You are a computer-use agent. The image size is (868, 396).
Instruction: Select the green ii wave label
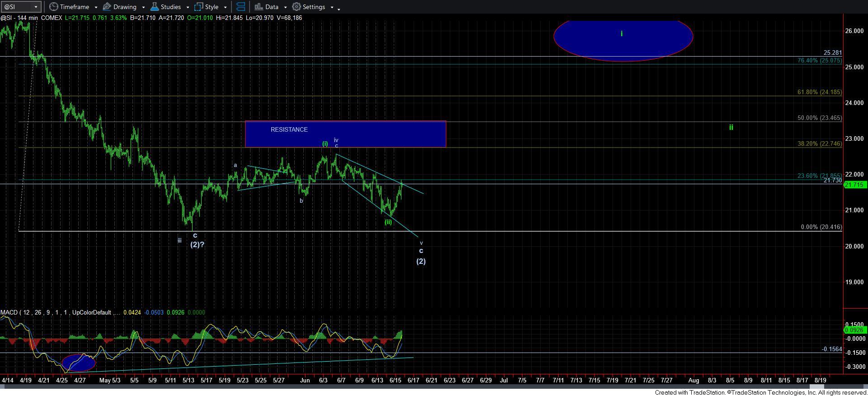click(731, 128)
